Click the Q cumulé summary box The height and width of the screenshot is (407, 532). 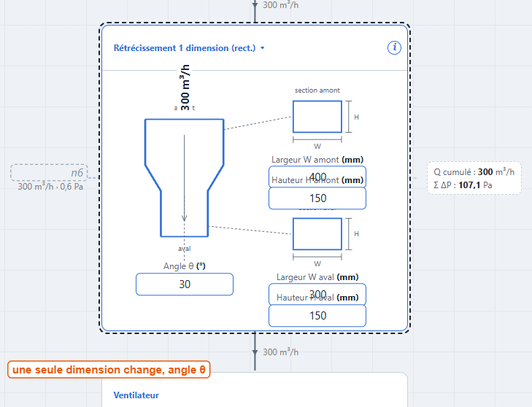coord(474,178)
